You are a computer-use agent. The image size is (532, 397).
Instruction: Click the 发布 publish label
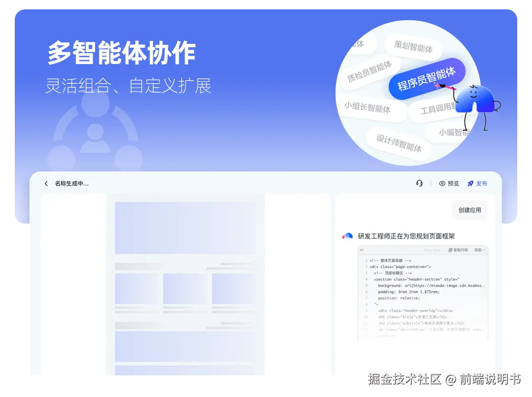tap(481, 184)
